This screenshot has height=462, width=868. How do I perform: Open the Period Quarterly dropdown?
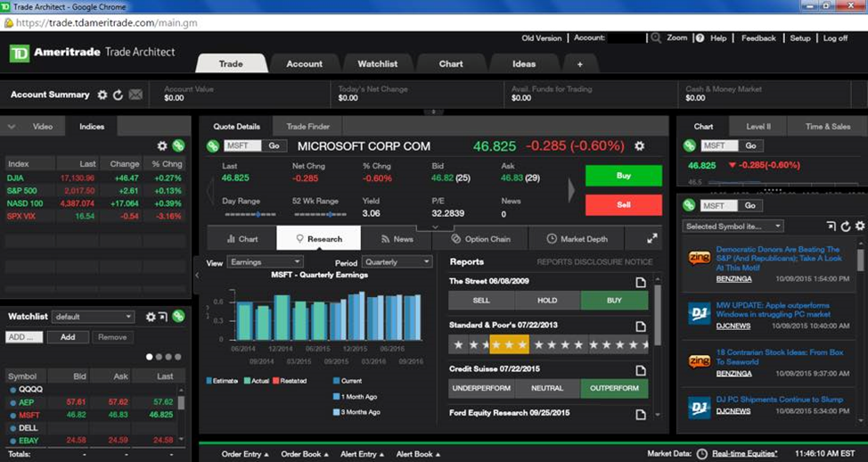[396, 262]
